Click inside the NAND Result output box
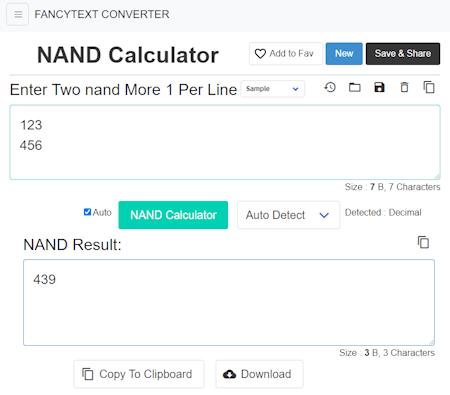 (x=229, y=302)
